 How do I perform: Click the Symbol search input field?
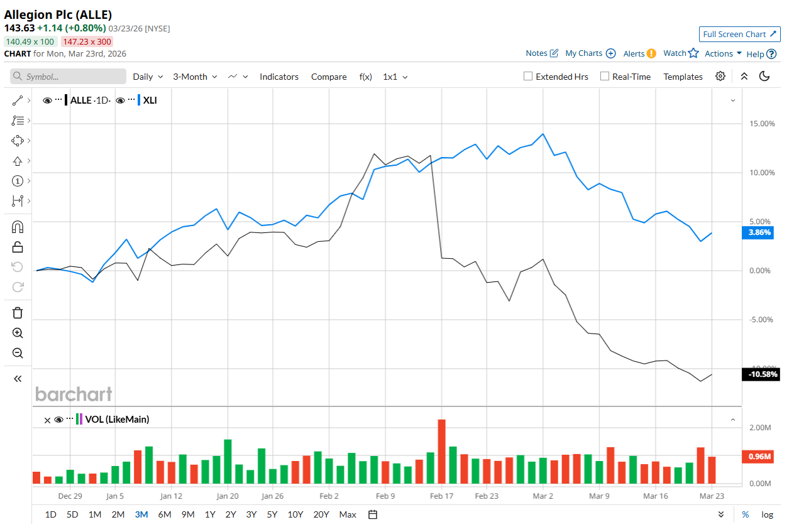pos(69,77)
